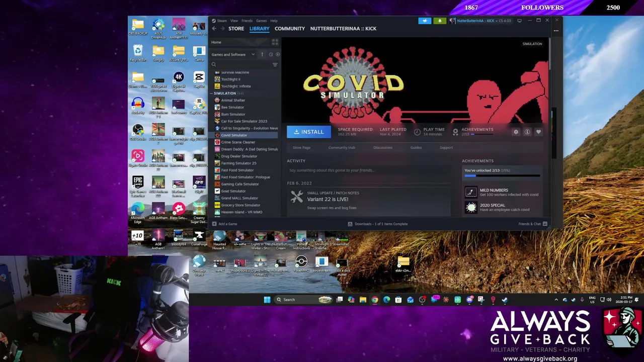644x362 pixels.
Task: Click the Steam back navigation arrow
Action: 214,29
